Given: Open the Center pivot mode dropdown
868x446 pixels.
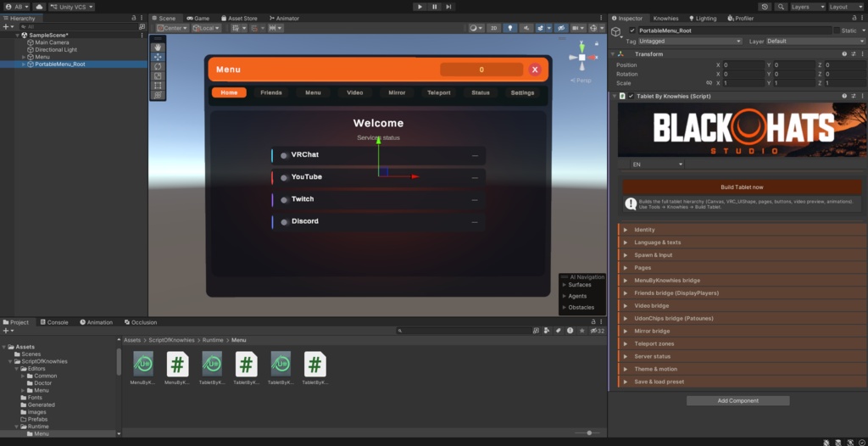Looking at the screenshot, I should click(x=173, y=28).
